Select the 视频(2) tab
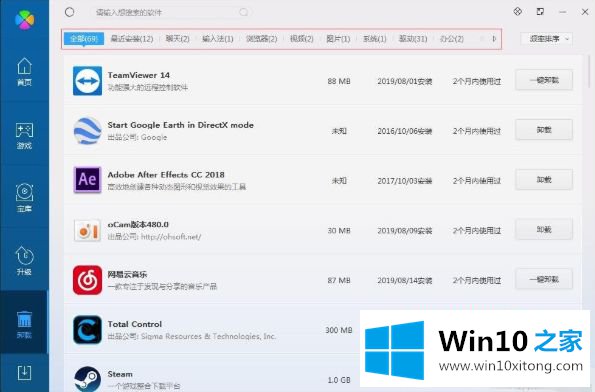 (x=302, y=39)
